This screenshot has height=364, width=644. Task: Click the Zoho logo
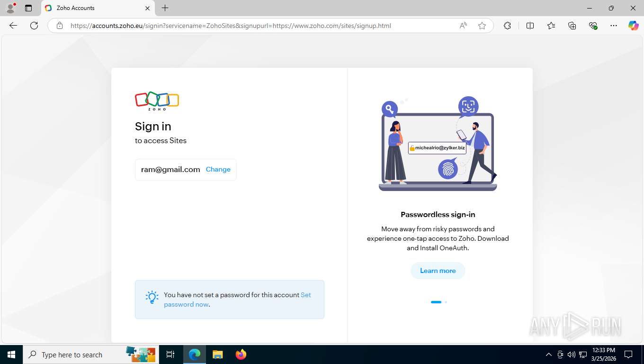pos(157,101)
